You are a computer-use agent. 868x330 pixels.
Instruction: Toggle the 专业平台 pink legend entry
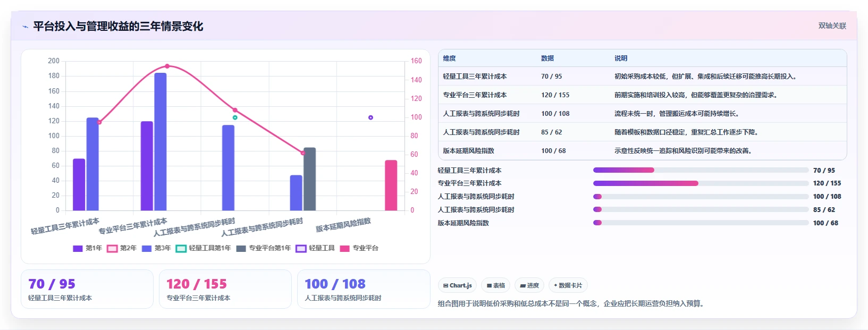point(359,248)
